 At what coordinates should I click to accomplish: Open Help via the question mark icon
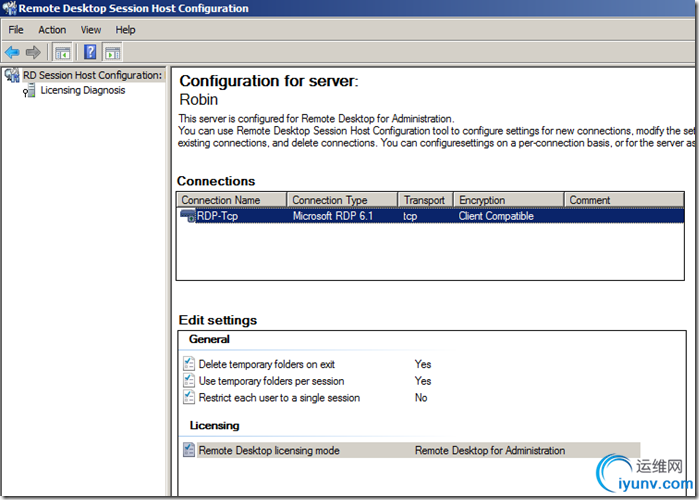[x=90, y=52]
